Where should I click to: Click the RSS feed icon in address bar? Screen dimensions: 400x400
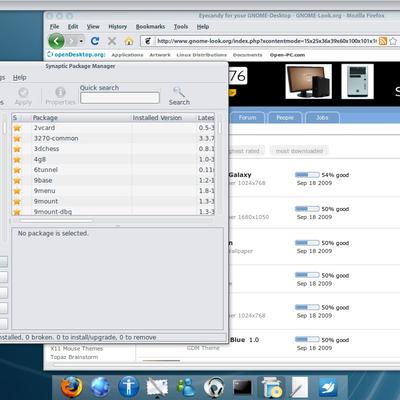383,41
